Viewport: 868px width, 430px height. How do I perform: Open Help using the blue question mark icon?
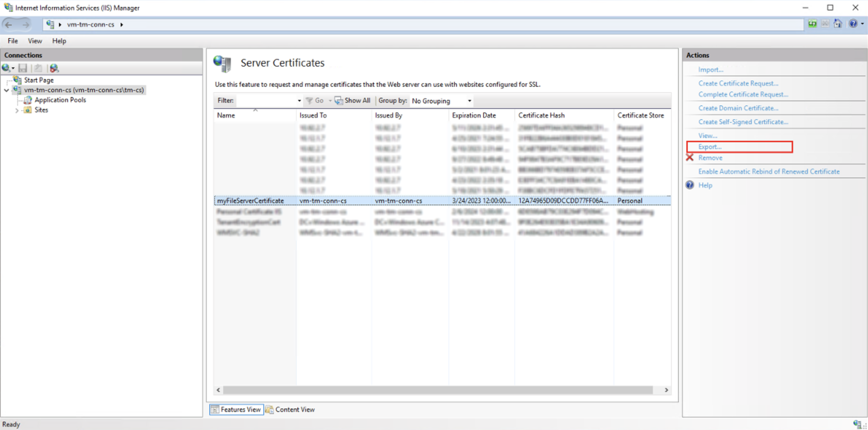click(x=853, y=24)
